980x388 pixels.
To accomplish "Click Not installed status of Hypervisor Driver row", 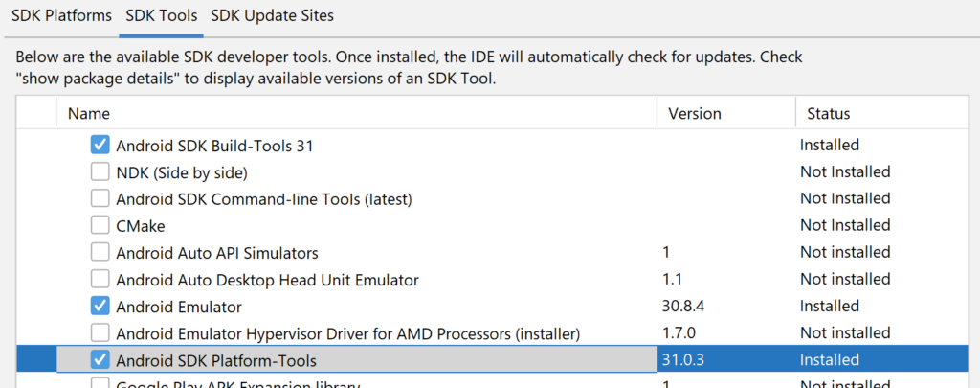I will (x=845, y=333).
